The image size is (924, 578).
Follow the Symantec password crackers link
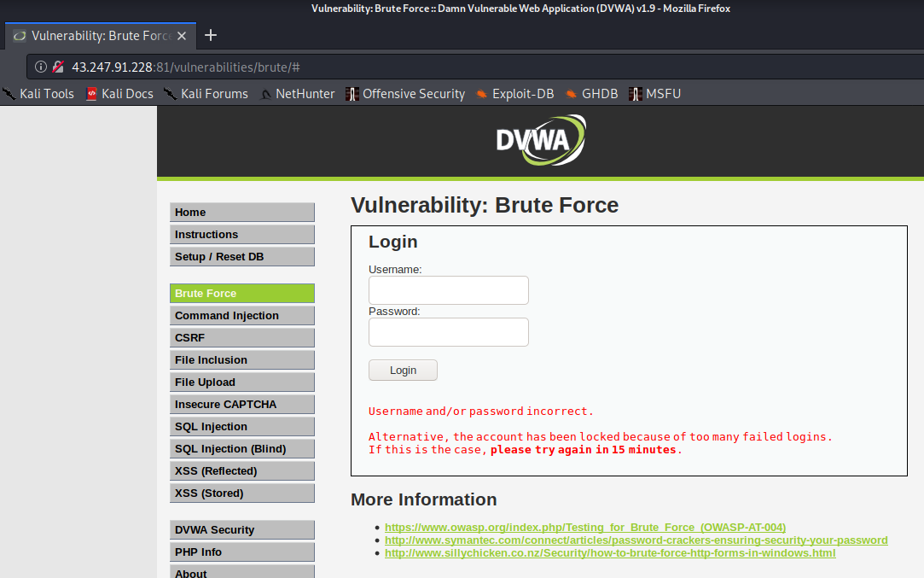(x=636, y=540)
